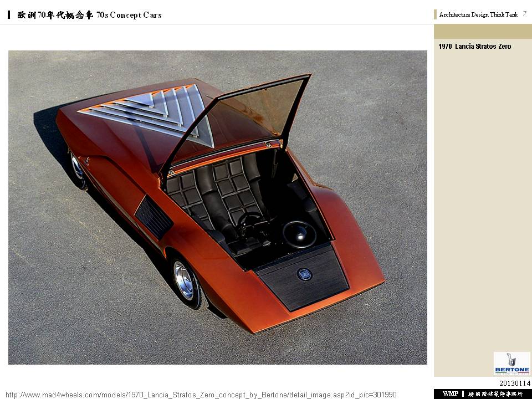The width and height of the screenshot is (532, 399).
Task: Click the olive band atop the sidebar
Action: 483,32
